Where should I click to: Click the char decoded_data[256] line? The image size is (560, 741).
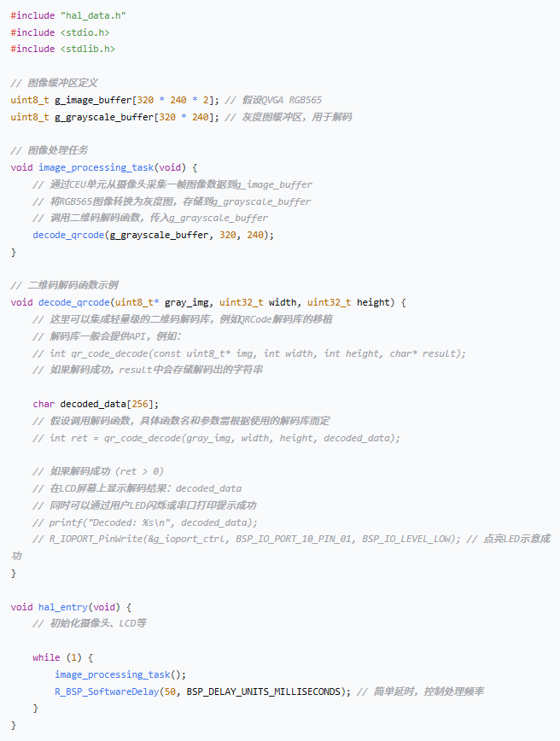(96, 404)
